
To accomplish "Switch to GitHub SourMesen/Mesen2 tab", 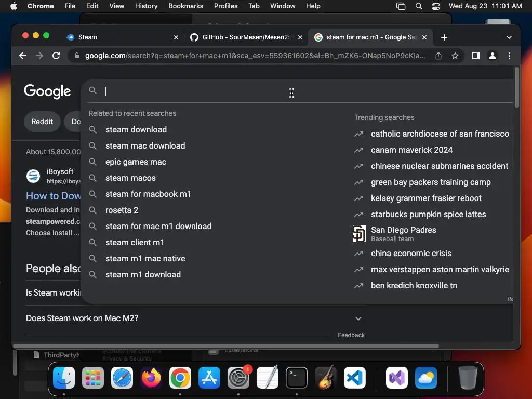I will click(246, 37).
